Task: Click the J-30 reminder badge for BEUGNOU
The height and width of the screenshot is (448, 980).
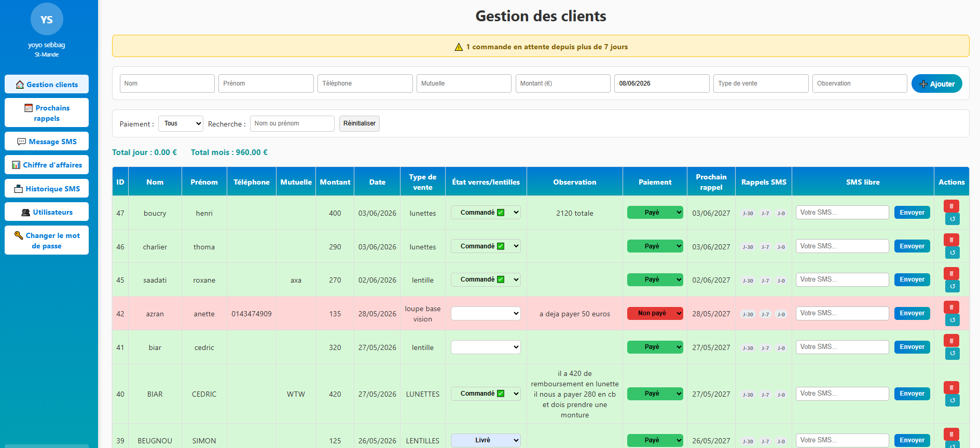Action: click(x=748, y=441)
